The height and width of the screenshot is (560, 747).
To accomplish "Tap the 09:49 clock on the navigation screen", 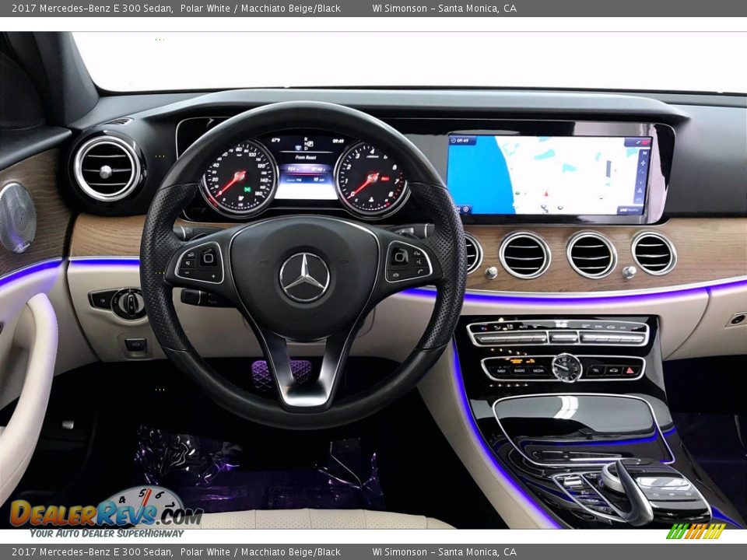I will tap(463, 141).
